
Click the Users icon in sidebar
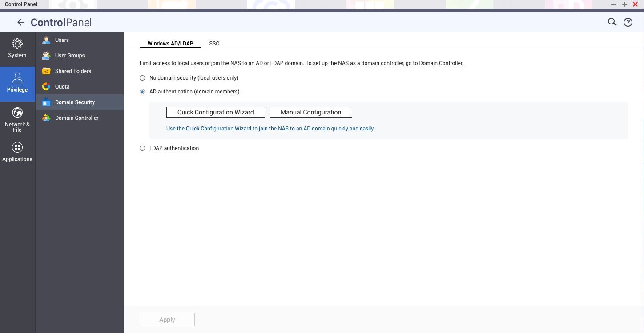pyautogui.click(x=46, y=40)
